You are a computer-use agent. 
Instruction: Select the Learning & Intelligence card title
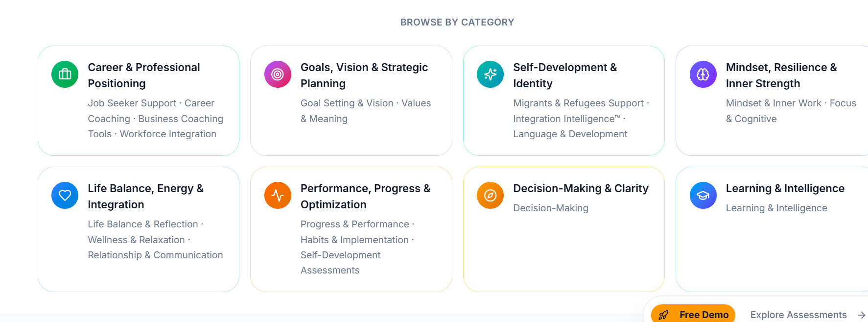[x=785, y=189]
